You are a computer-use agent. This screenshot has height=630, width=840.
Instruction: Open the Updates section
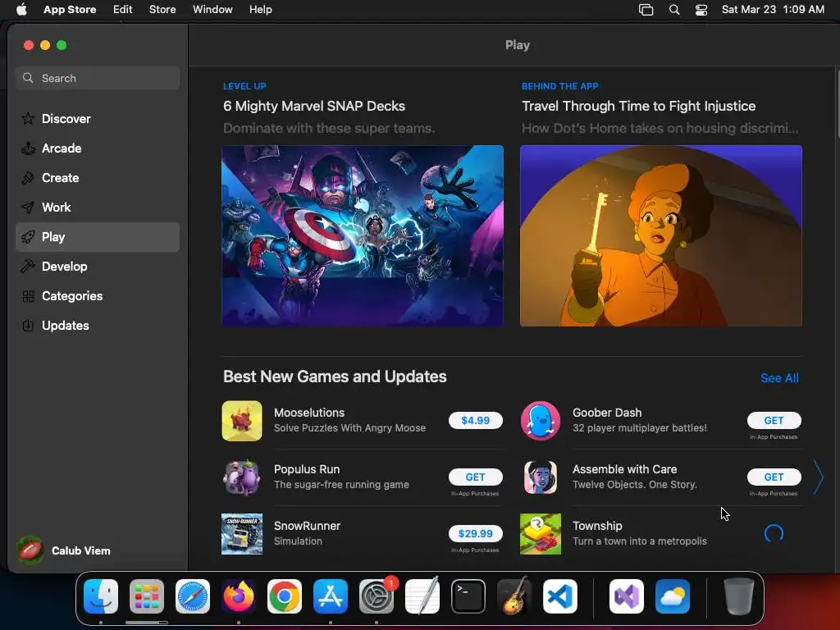[x=97, y=325]
